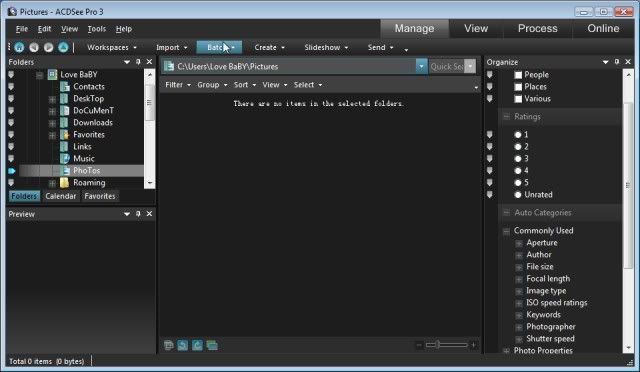Viewport: 640px width, 372px height.
Task: Pin the Preview pane
Action: (x=138, y=214)
